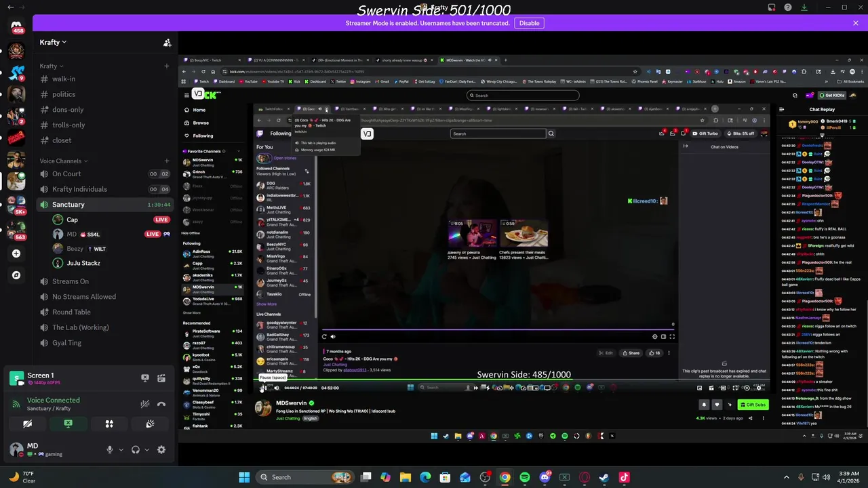The width and height of the screenshot is (868, 488).
Task: Open microphone input options chevron
Action: tap(121, 449)
